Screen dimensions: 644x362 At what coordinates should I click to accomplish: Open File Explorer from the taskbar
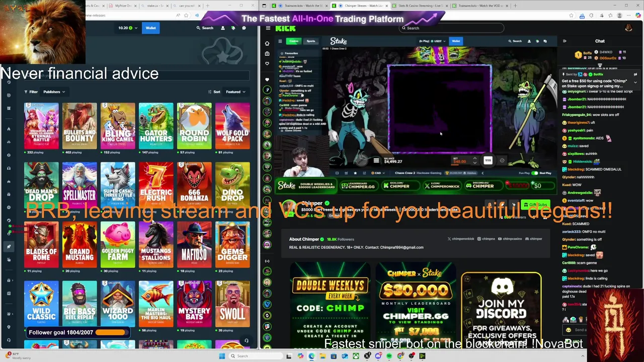[323, 356]
